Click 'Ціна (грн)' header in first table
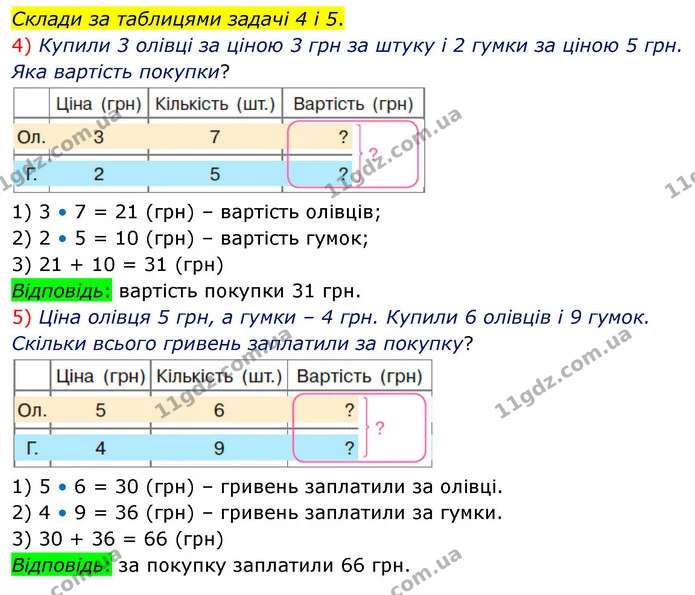 pos(98,104)
